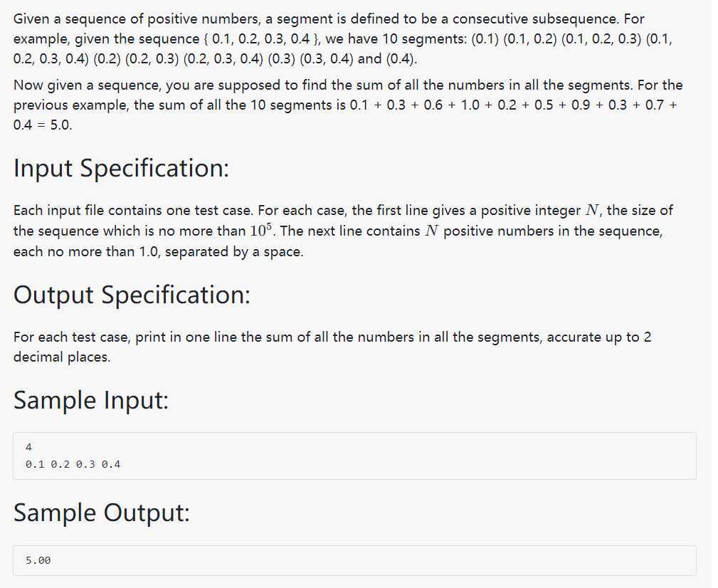718x588 pixels.
Task: Click the words 'decimal places.'
Action: (x=62, y=357)
